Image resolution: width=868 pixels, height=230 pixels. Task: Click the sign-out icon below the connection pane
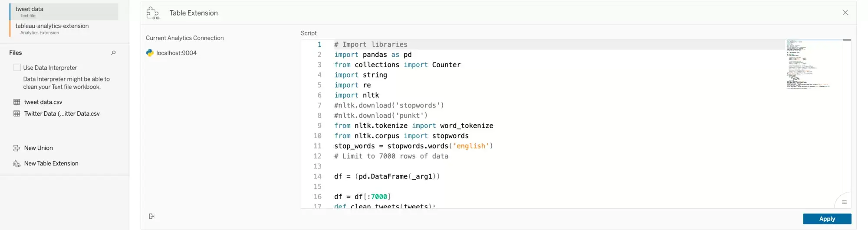pyautogui.click(x=151, y=216)
